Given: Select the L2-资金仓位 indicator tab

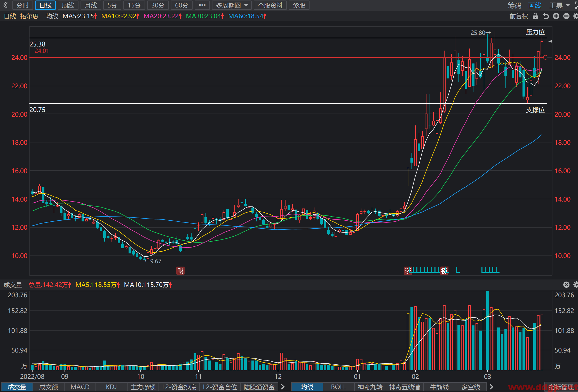Looking at the screenshot, I should coord(220,387).
